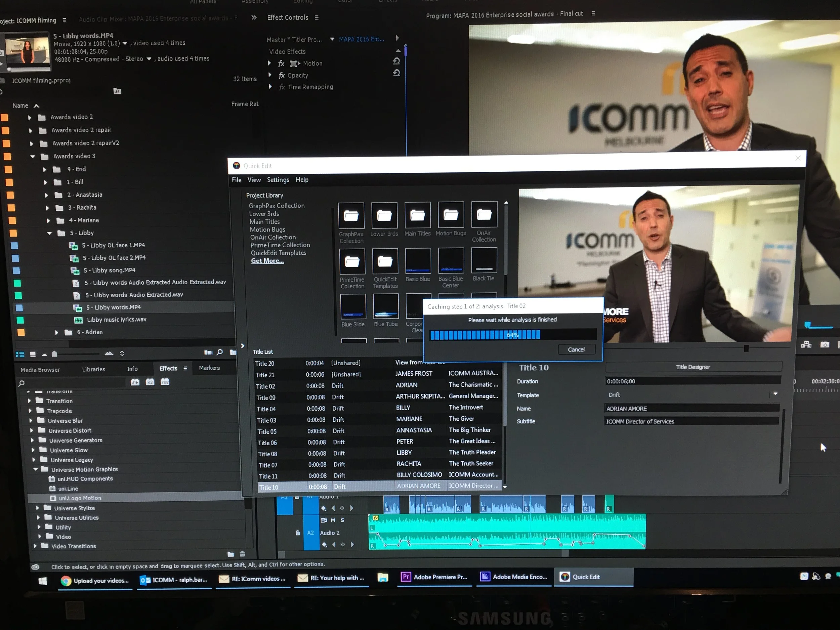The height and width of the screenshot is (630, 840).
Task: Reset the Motion effect
Action: [x=396, y=61]
